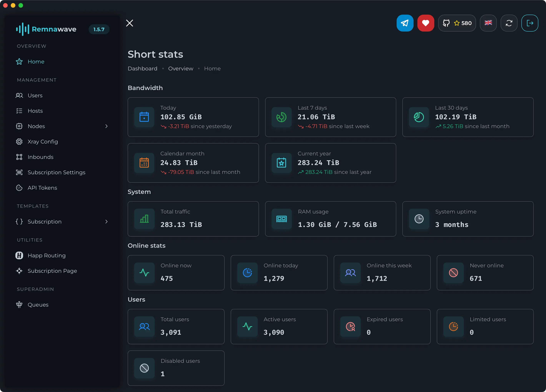
Task: Open the GitHub stars 580 button
Action: (x=457, y=23)
